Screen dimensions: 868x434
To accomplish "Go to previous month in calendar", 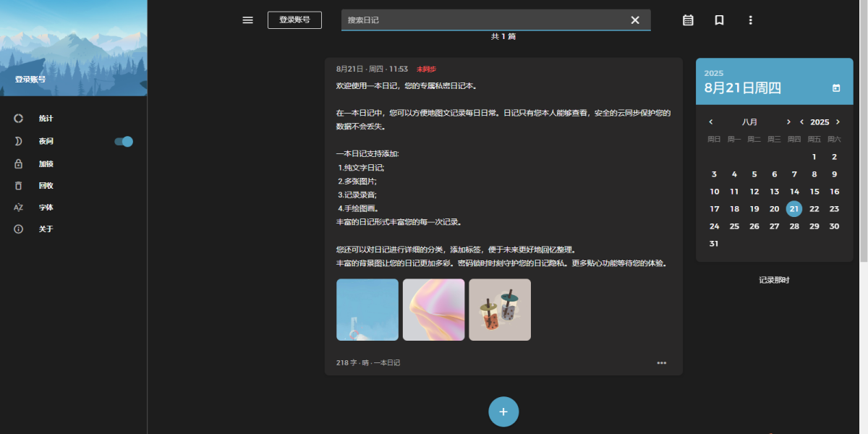I will click(711, 122).
